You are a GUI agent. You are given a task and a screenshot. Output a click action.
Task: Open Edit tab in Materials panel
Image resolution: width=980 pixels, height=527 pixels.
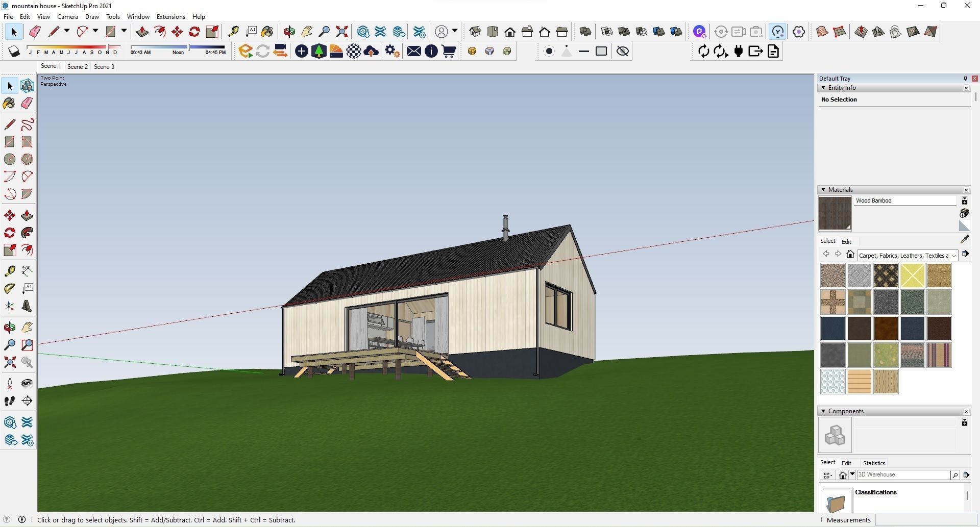tap(846, 242)
